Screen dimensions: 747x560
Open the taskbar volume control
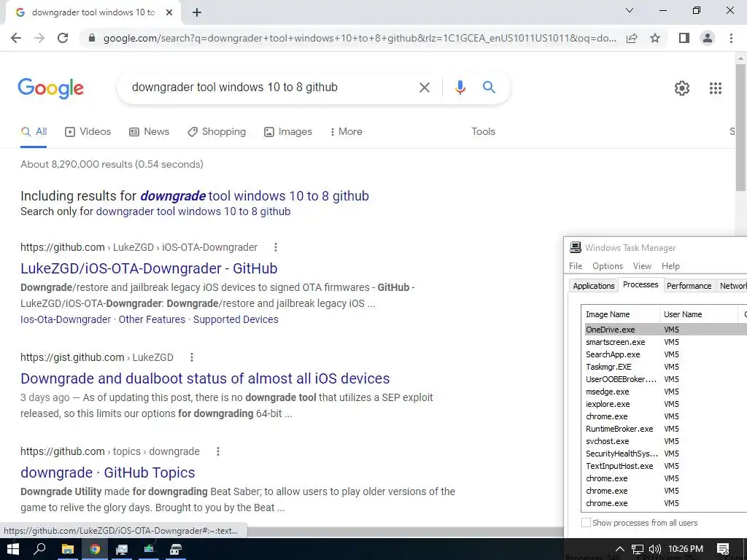pyautogui.click(x=655, y=549)
